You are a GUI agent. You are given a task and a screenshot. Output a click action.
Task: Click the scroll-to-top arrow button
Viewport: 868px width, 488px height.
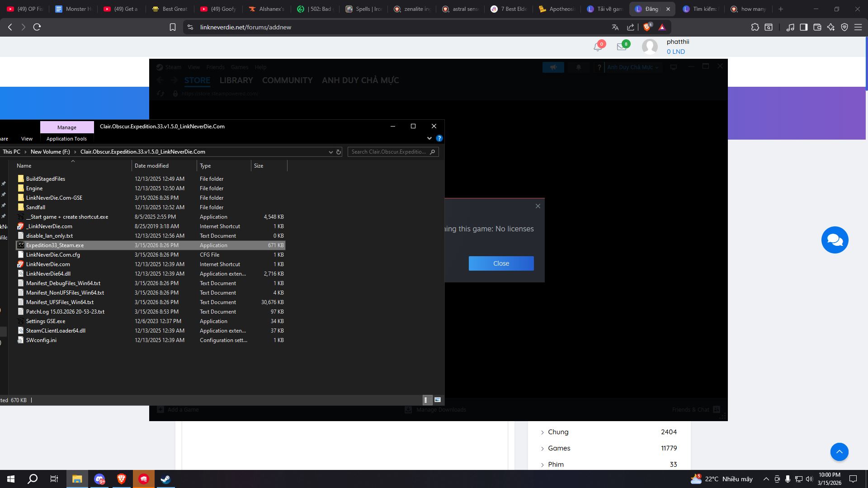click(839, 452)
